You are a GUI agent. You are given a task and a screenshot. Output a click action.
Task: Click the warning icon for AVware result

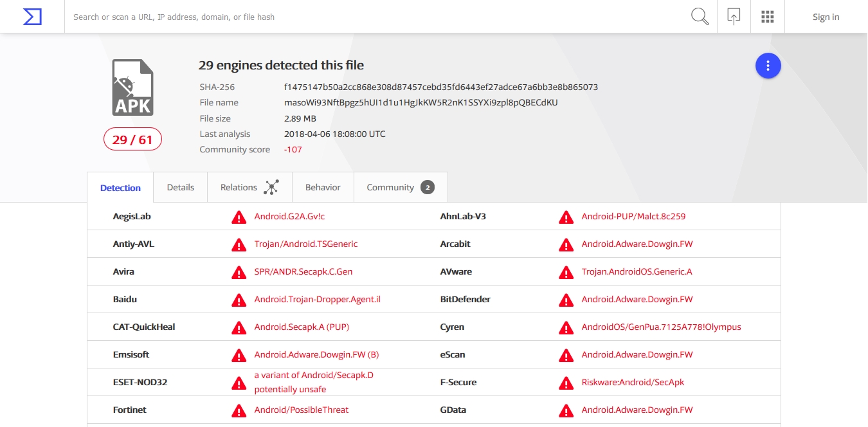(566, 273)
